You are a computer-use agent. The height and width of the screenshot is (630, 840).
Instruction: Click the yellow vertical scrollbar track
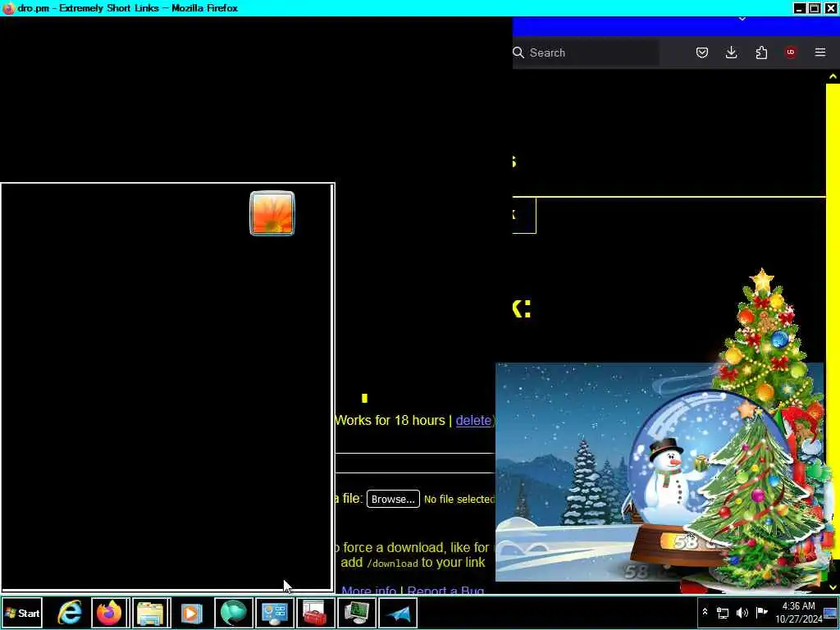pyautogui.click(x=833, y=322)
